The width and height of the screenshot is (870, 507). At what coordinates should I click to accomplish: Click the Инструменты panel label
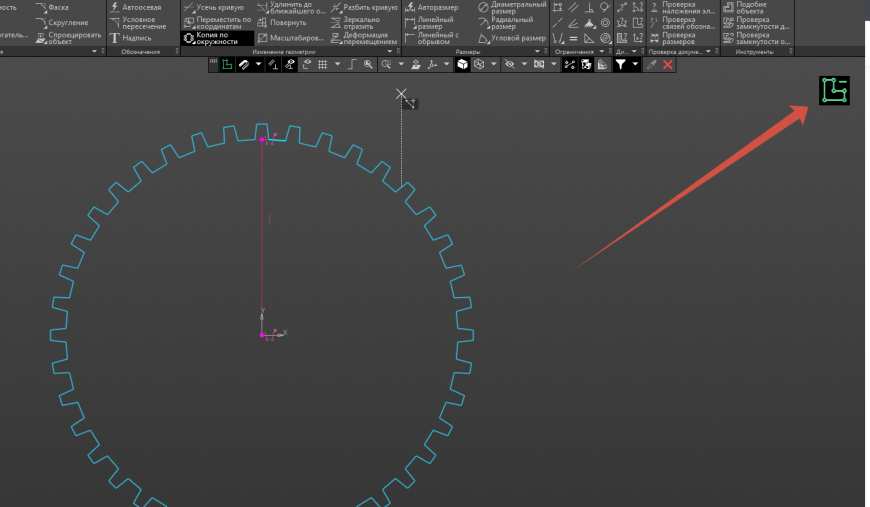[754, 52]
